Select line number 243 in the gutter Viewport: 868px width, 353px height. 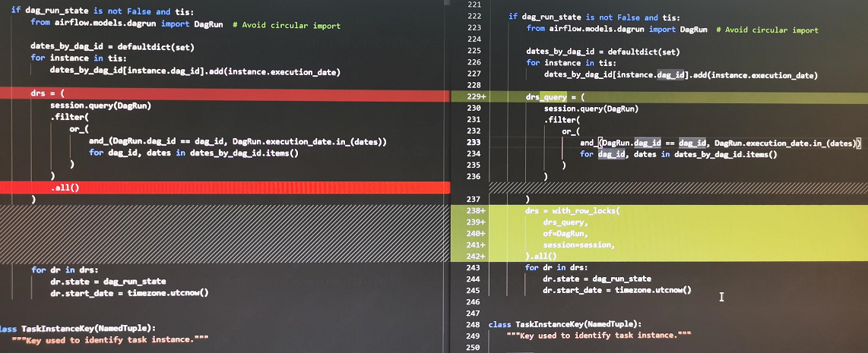tap(474, 268)
